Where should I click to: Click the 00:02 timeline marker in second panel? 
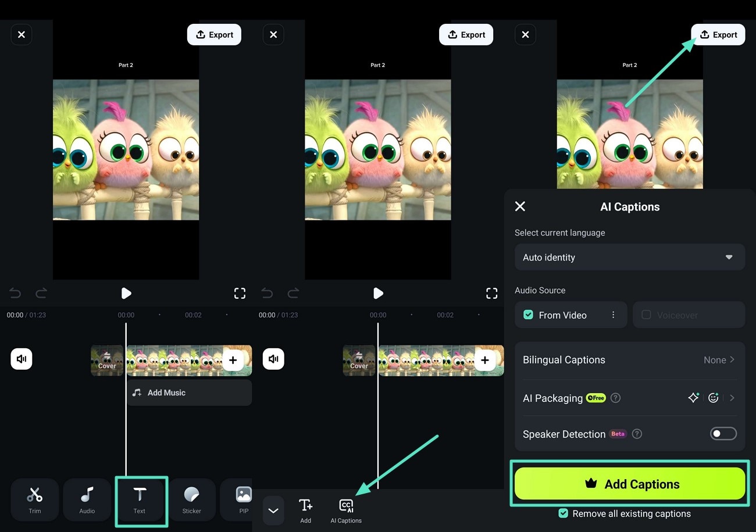(x=445, y=315)
